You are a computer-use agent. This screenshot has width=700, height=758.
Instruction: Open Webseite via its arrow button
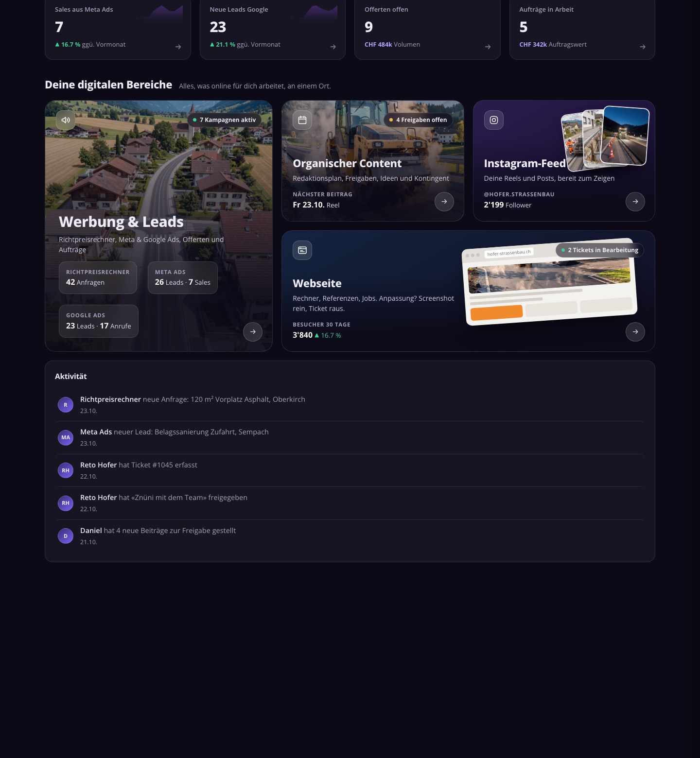(635, 332)
